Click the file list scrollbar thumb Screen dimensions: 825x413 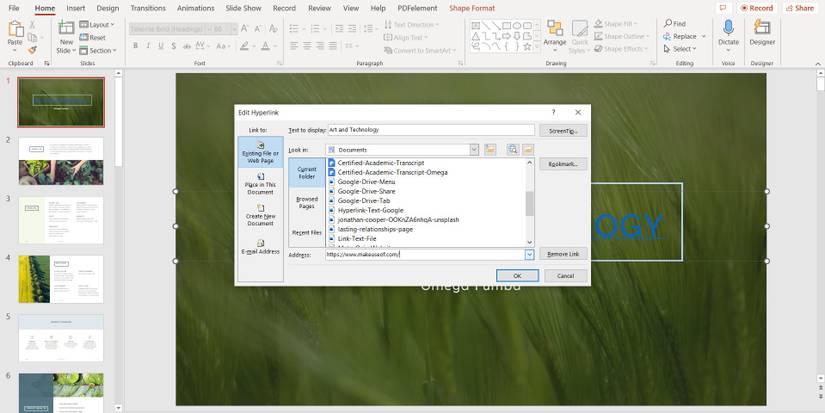tap(529, 203)
